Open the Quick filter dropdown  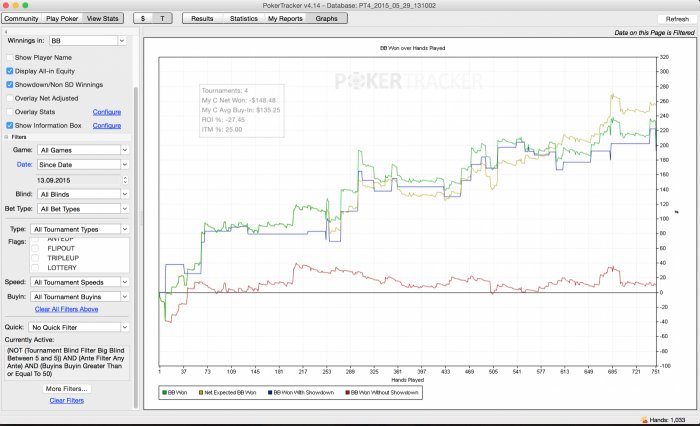click(x=79, y=327)
